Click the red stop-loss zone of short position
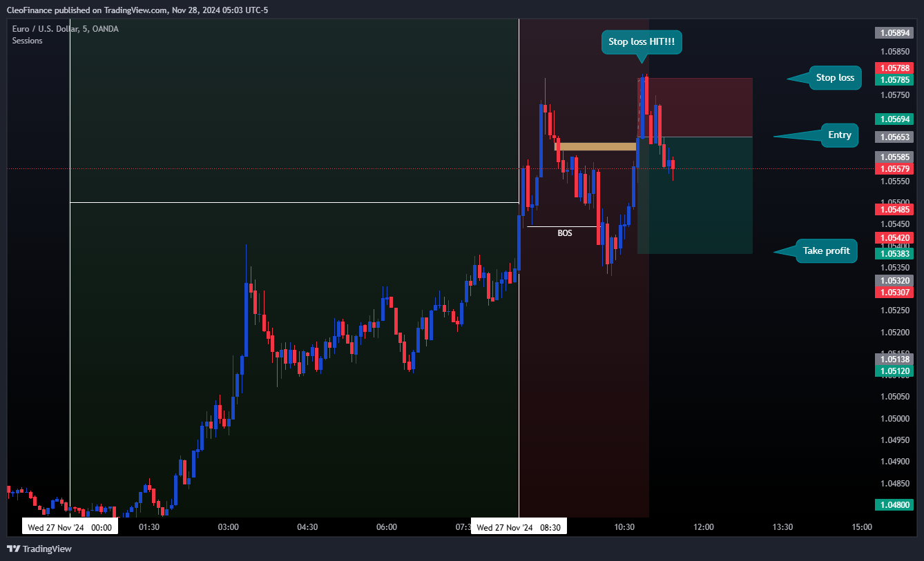Image resolution: width=924 pixels, height=561 pixels. 695,107
